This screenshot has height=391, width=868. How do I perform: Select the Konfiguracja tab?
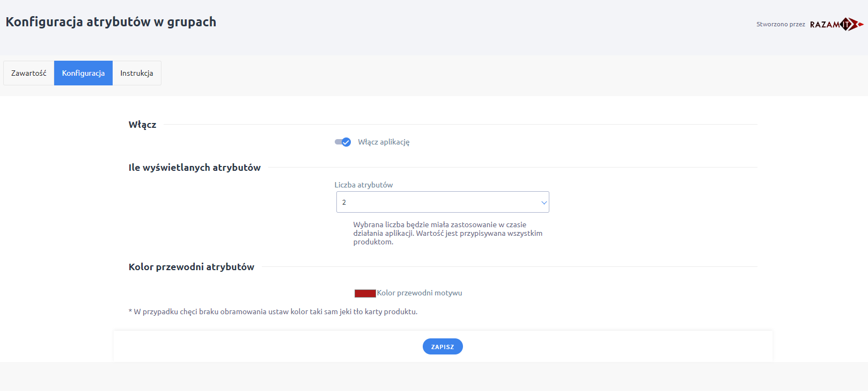click(x=83, y=73)
